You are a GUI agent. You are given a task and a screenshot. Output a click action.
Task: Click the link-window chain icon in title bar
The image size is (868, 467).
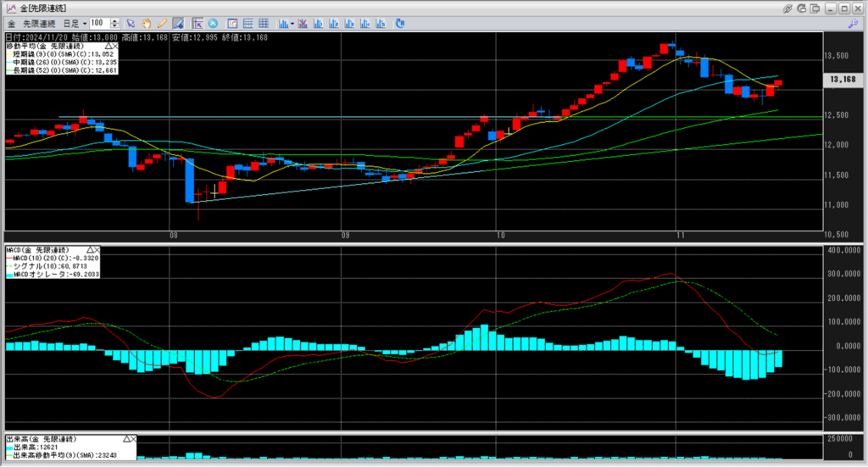pyautogui.click(x=787, y=8)
